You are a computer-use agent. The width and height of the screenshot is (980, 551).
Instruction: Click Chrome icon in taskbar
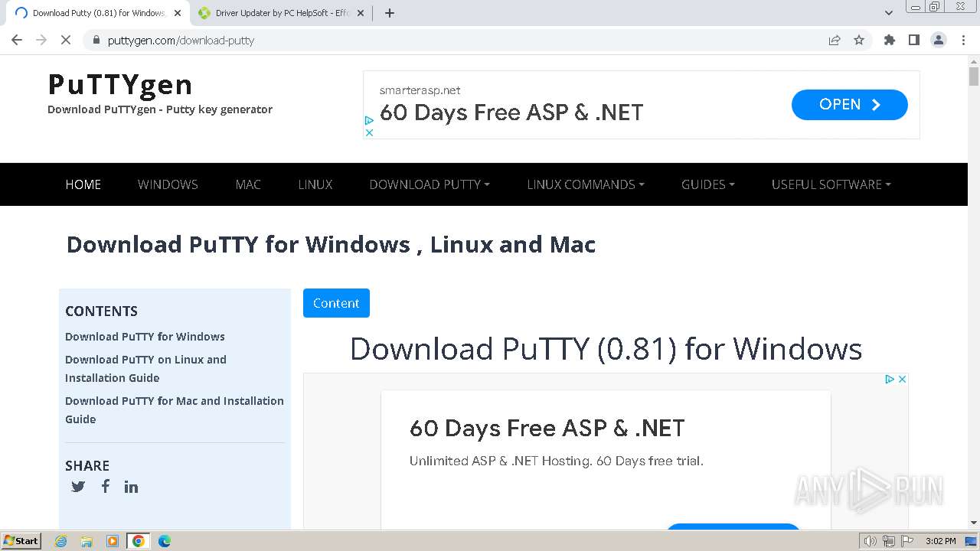tap(139, 541)
